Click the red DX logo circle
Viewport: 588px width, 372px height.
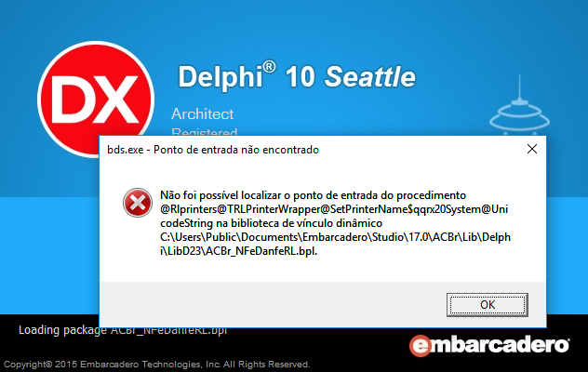[96, 99]
